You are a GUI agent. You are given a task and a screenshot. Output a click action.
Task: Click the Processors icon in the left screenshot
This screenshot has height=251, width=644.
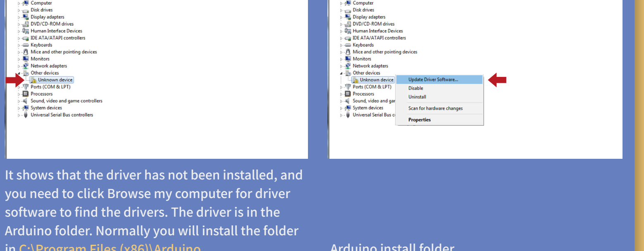click(26, 94)
